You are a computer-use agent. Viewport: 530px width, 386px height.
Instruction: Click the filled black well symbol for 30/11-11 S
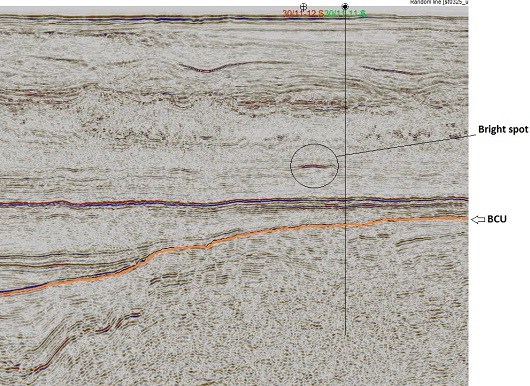tap(345, 6)
